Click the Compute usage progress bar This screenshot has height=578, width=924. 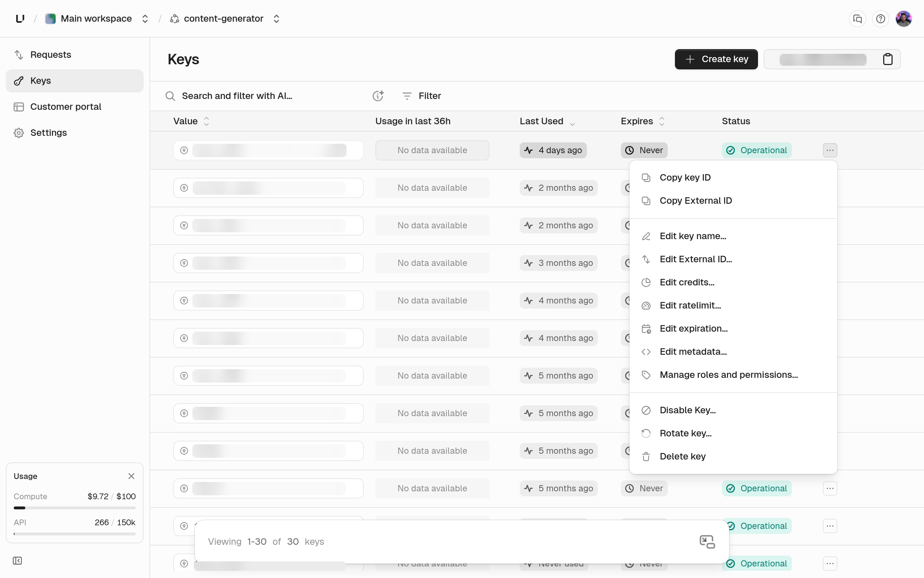pyautogui.click(x=74, y=508)
